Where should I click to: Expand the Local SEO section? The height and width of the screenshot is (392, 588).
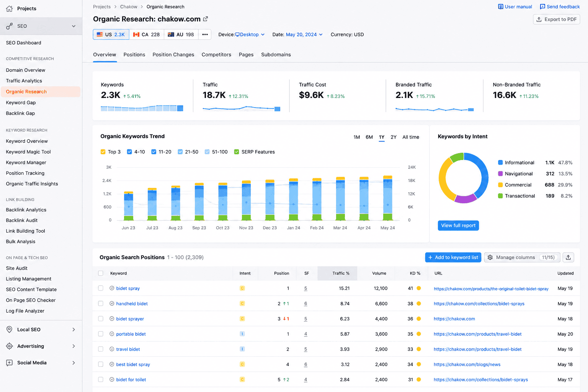coord(73,330)
